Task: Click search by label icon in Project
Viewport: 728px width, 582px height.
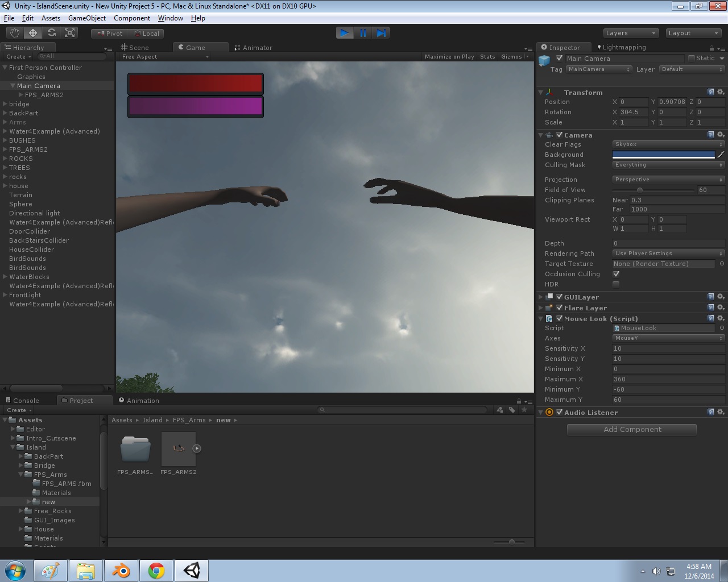Action: pos(512,410)
